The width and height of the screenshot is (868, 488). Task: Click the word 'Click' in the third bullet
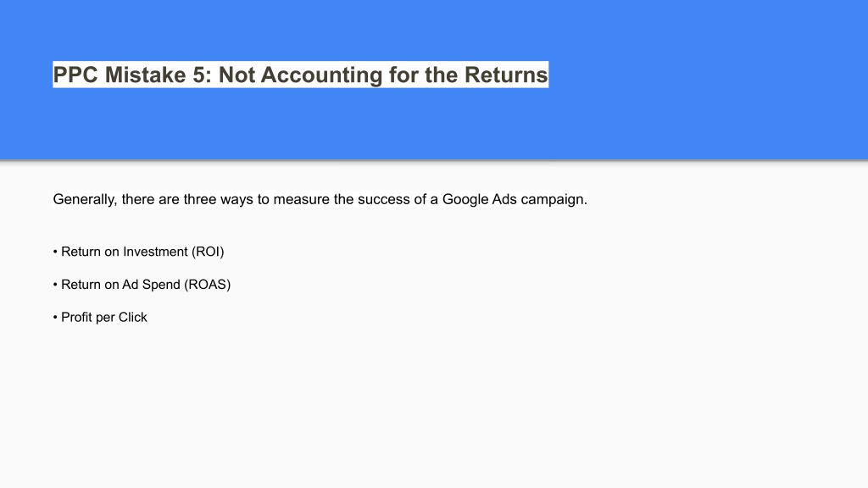(133, 317)
